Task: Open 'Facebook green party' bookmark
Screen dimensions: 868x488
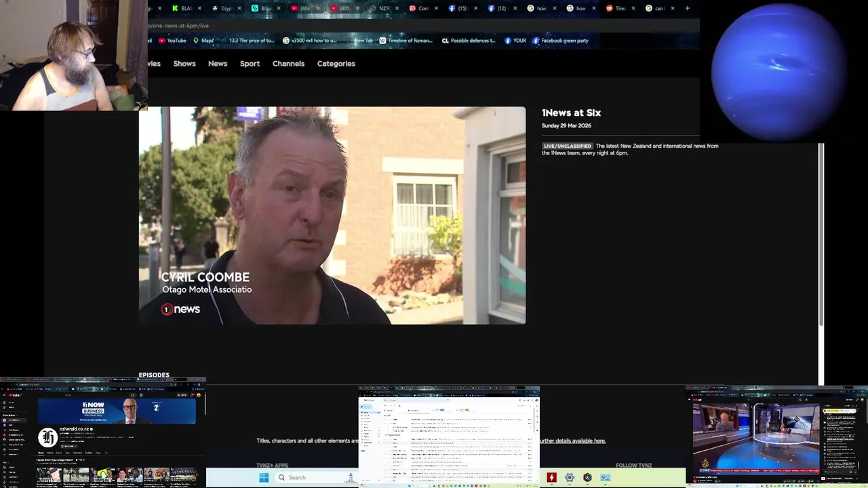Action: click(x=560, y=41)
